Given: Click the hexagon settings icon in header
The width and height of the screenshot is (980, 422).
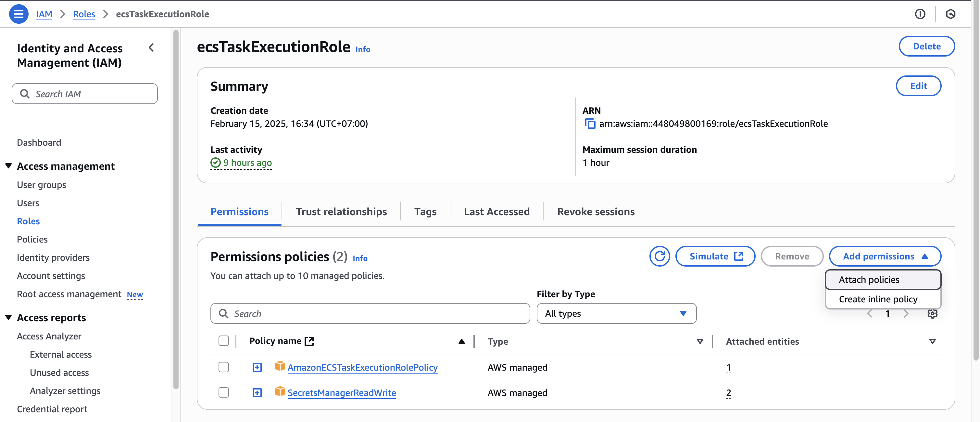Looking at the screenshot, I should pos(950,14).
